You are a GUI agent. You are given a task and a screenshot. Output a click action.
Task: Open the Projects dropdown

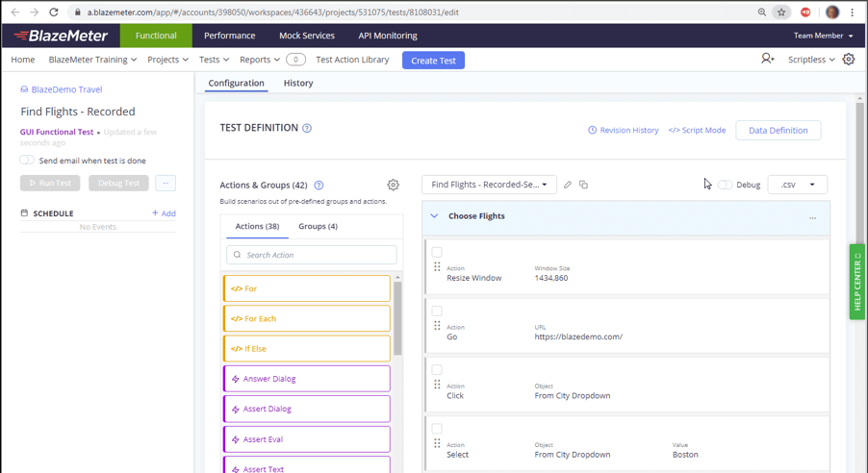click(x=167, y=60)
